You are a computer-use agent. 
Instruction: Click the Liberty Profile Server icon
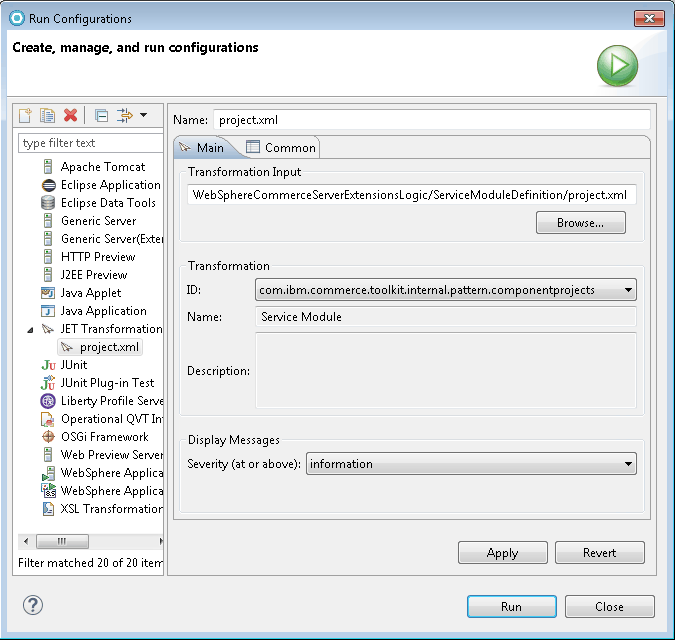(48, 401)
